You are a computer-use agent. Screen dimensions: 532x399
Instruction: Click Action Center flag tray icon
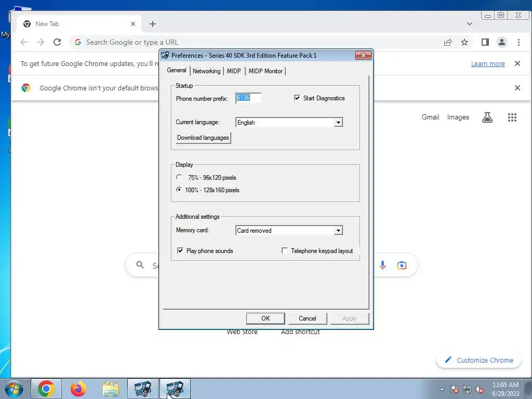[x=455, y=389]
